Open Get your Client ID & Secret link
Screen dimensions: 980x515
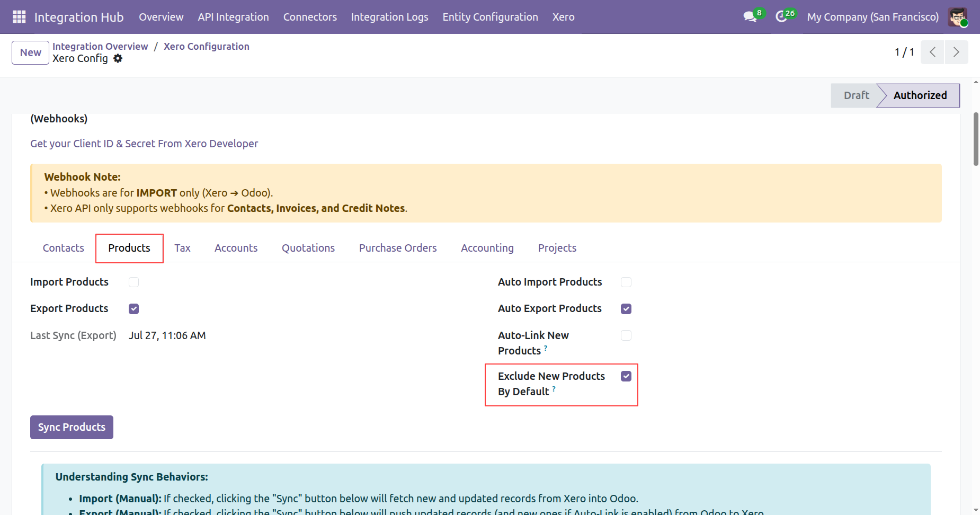144,144
